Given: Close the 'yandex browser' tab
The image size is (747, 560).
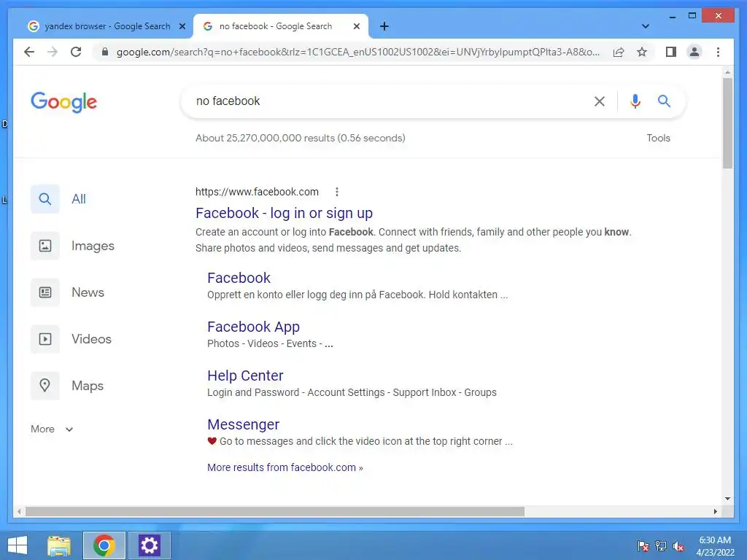Looking at the screenshot, I should click(182, 26).
